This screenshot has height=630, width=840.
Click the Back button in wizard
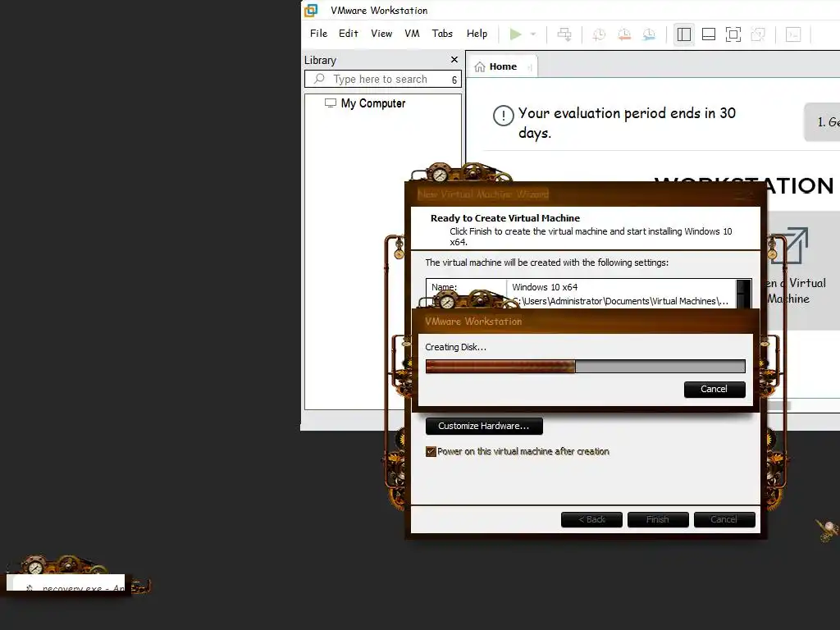coord(591,519)
